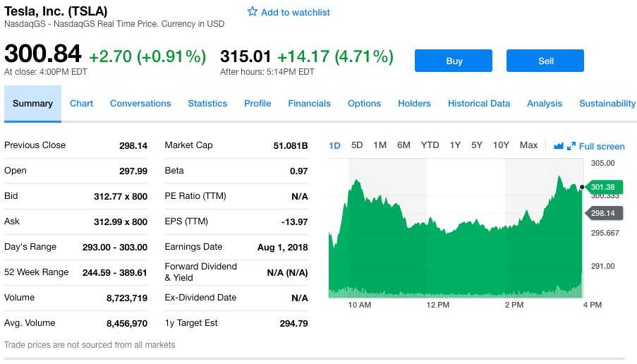This screenshot has height=364, width=637.
Task: View the Historical Data tab
Action: tap(478, 104)
